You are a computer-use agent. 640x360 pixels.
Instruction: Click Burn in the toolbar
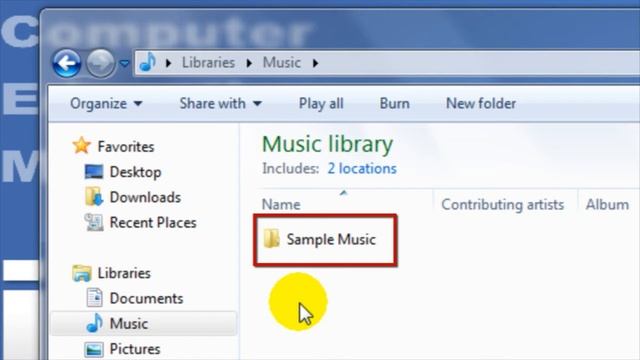pos(394,104)
